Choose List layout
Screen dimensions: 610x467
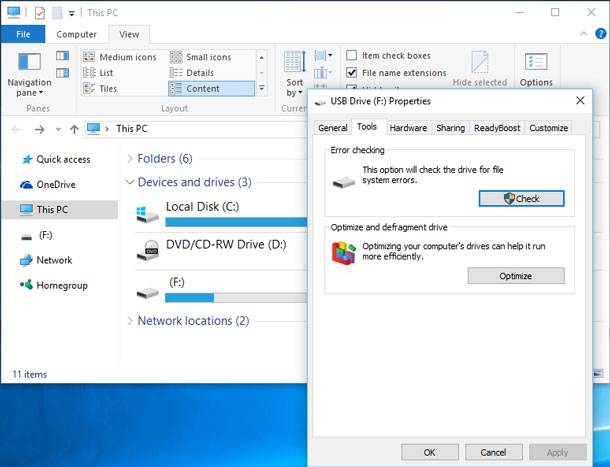point(98,73)
